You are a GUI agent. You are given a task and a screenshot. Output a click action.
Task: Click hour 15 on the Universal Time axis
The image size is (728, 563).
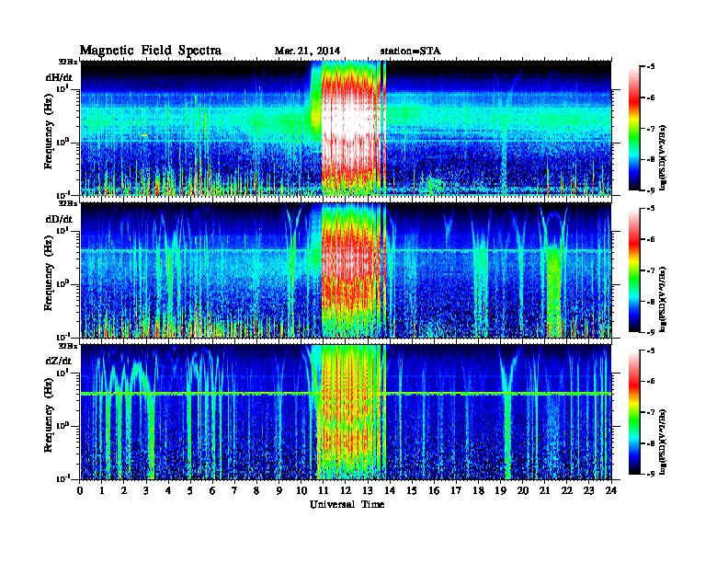tap(412, 491)
